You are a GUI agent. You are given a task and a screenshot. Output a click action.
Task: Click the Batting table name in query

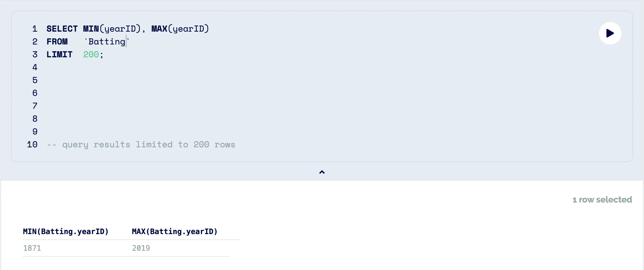click(x=107, y=42)
